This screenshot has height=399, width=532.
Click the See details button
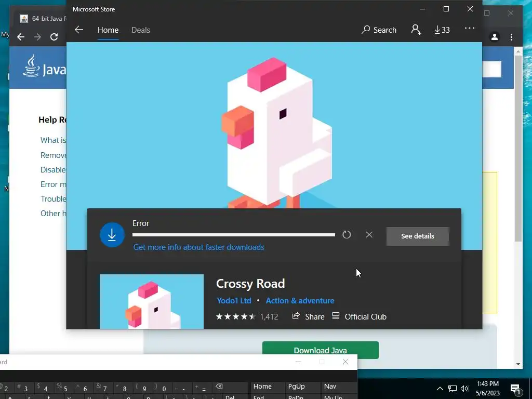[x=418, y=236]
